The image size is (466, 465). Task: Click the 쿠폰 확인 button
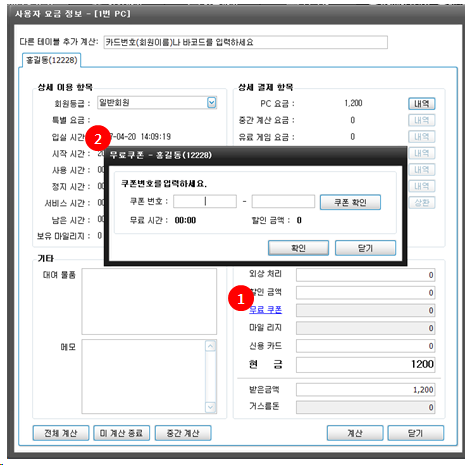(x=350, y=202)
